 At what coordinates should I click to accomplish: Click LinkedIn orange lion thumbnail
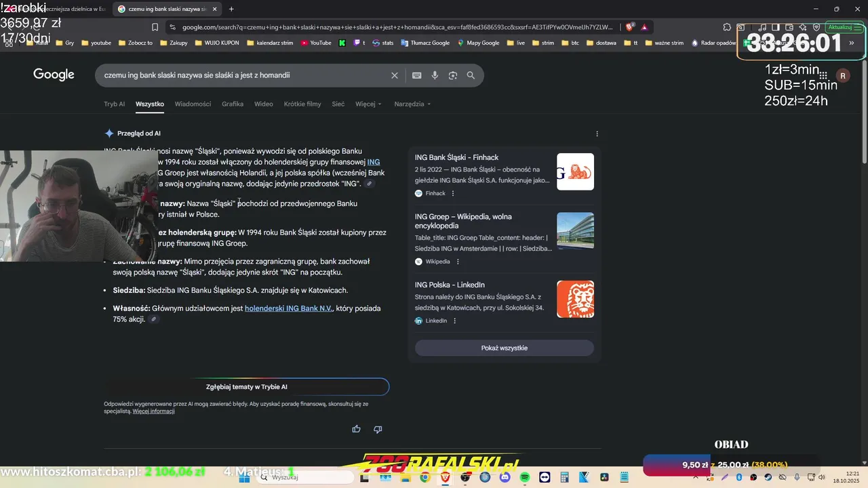(x=575, y=299)
